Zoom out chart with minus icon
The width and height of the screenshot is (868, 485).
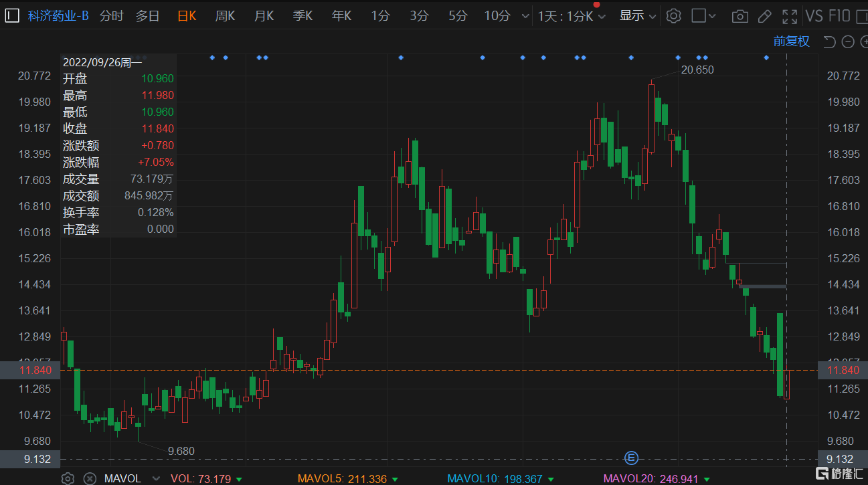[848, 41]
